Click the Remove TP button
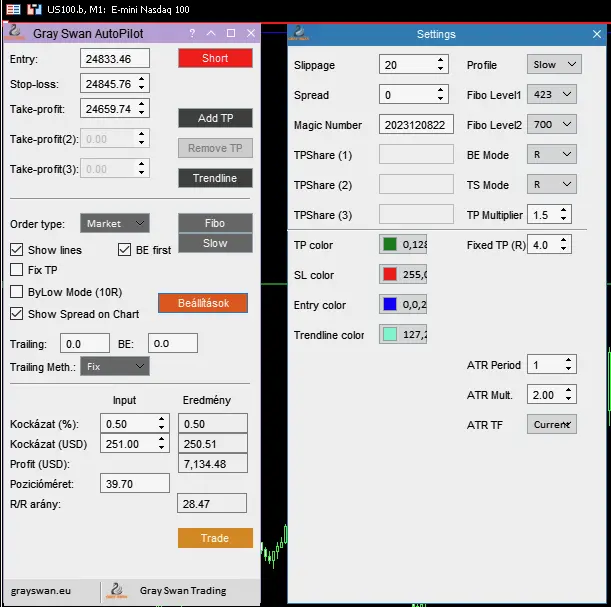Viewport: 611px width, 607px height. 215,148
